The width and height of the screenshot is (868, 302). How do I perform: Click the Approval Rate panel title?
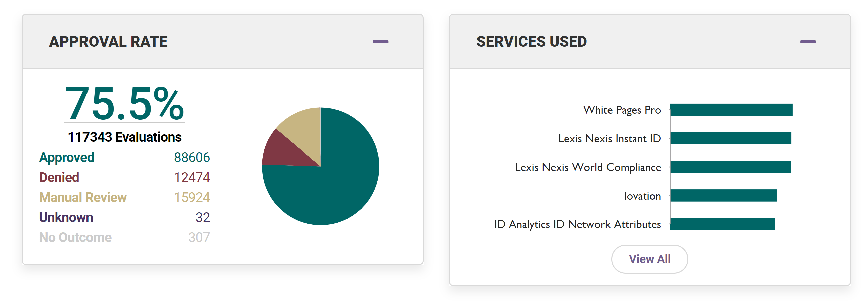109,41
